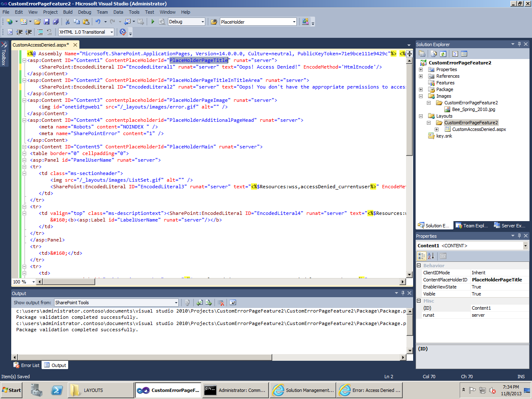This screenshot has width=532, height=399.
Task: Switch to the Error List tab
Action: coord(27,365)
